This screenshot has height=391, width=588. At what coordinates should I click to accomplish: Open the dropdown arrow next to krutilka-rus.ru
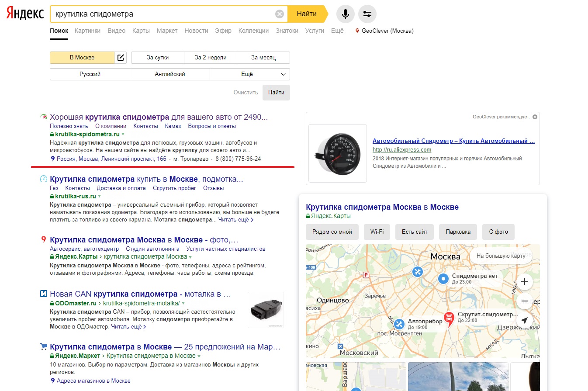[100, 196]
